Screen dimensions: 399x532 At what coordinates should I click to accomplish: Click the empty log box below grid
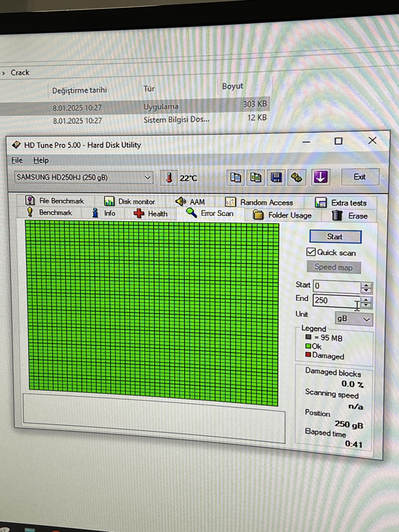tap(154, 419)
